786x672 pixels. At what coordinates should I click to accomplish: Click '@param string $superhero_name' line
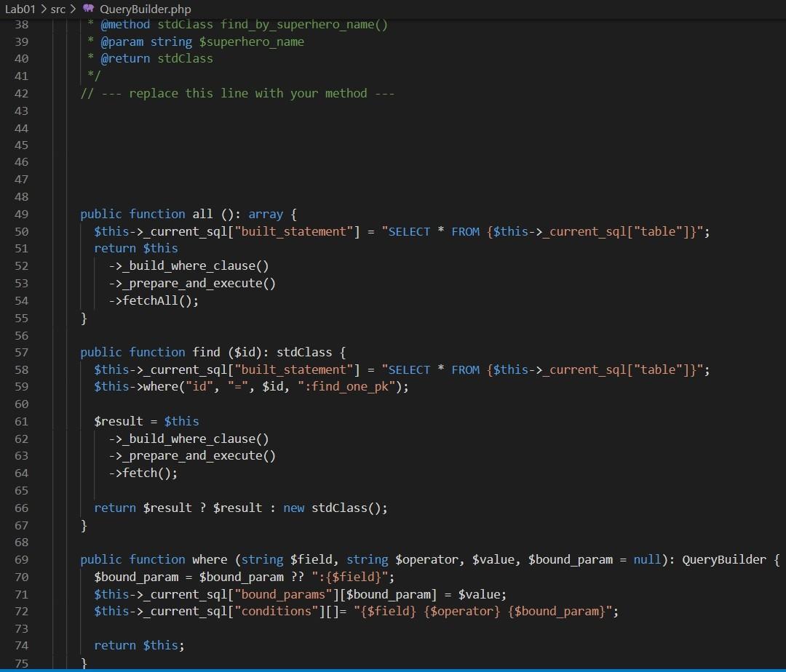202,42
